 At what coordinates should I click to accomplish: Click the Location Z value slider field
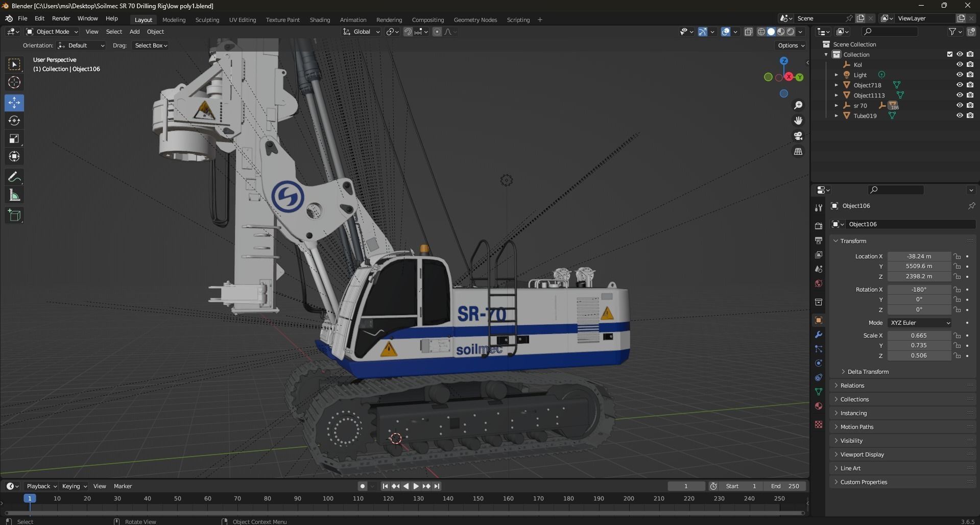(x=919, y=276)
